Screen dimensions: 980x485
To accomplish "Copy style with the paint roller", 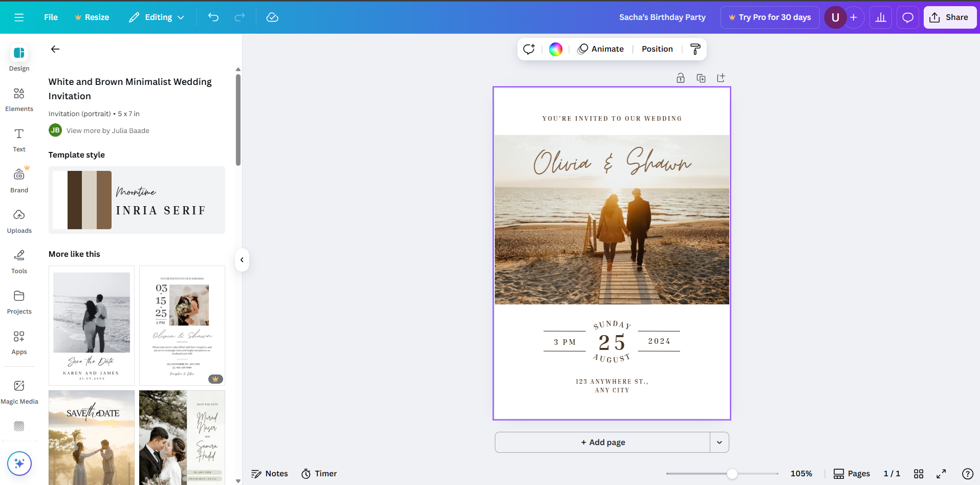I will pyautogui.click(x=695, y=49).
